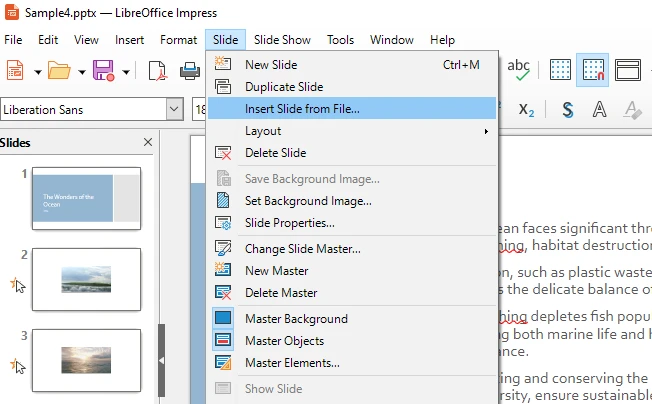
Task: Click the Print toolbar icon
Action: tap(190, 70)
